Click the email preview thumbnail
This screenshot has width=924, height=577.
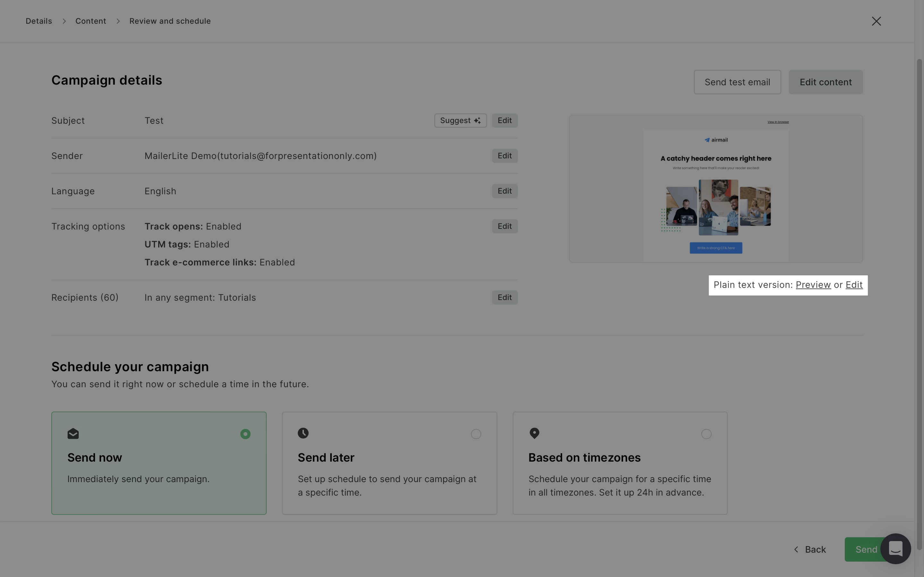click(x=715, y=189)
